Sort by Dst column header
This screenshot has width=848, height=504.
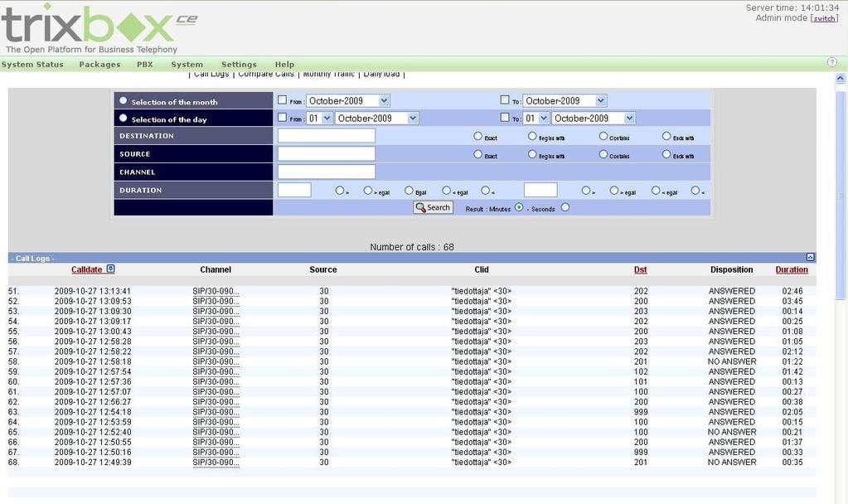pos(640,269)
